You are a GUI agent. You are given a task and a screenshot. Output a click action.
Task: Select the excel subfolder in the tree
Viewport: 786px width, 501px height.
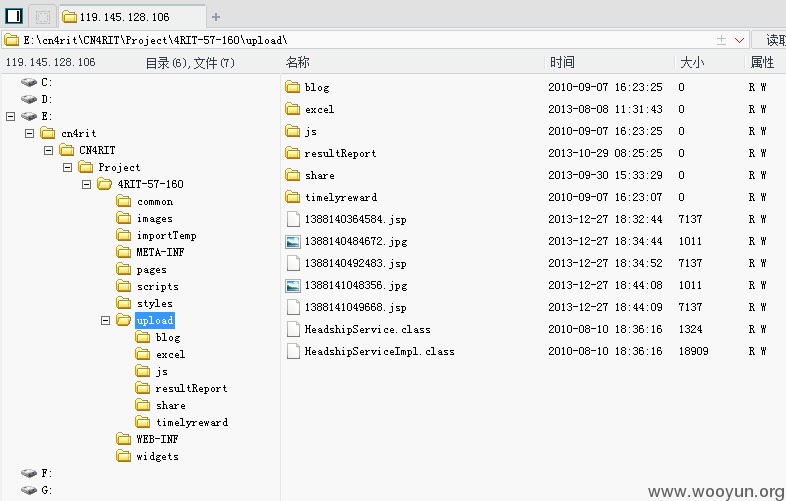(x=170, y=355)
